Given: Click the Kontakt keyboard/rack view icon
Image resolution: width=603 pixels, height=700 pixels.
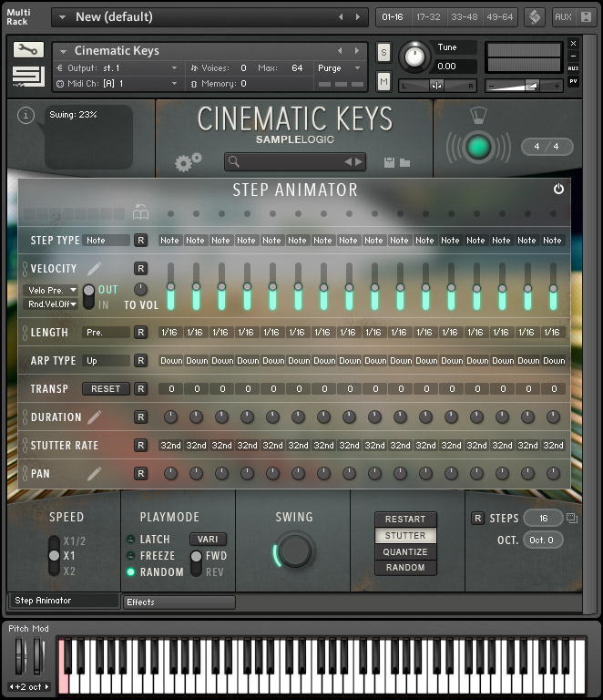Looking at the screenshot, I should [x=535, y=17].
